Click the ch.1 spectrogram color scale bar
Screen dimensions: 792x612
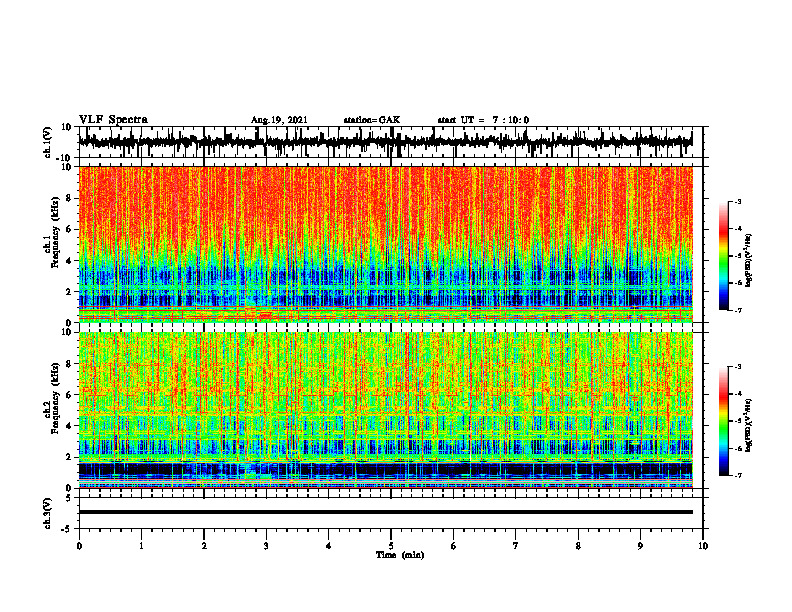pos(723,256)
